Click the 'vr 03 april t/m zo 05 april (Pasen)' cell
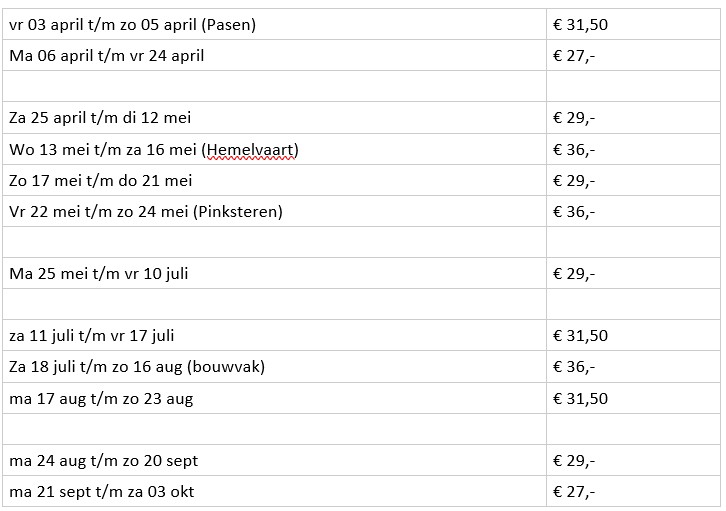Viewport: 726px width, 511px height. click(x=132, y=24)
